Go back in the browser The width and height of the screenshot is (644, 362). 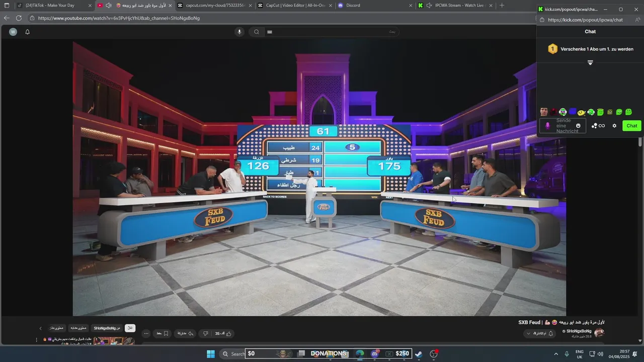click(x=7, y=18)
